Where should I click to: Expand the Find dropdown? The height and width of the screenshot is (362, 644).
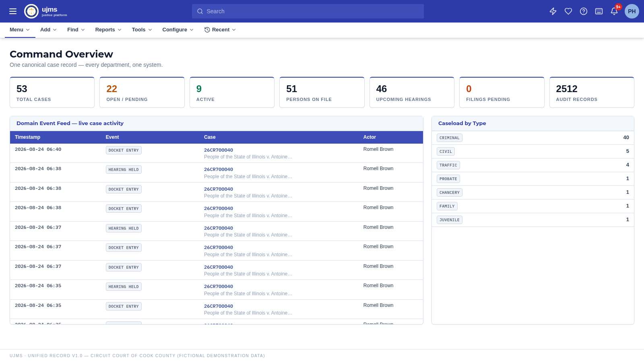(x=76, y=30)
